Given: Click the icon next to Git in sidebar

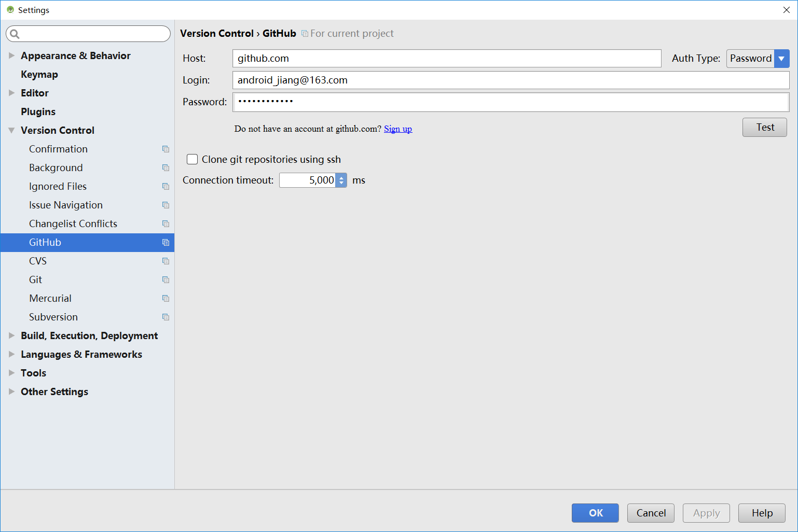Looking at the screenshot, I should [166, 279].
